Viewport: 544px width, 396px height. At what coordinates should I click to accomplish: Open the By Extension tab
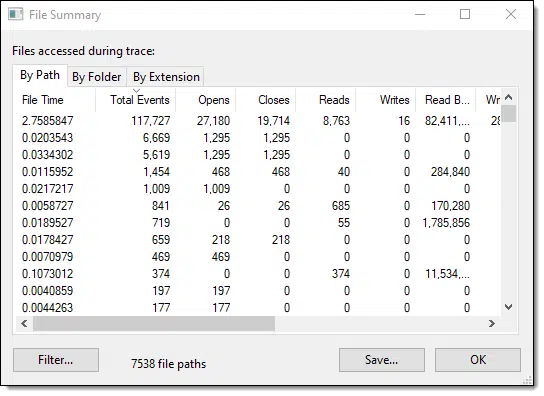pyautogui.click(x=165, y=77)
